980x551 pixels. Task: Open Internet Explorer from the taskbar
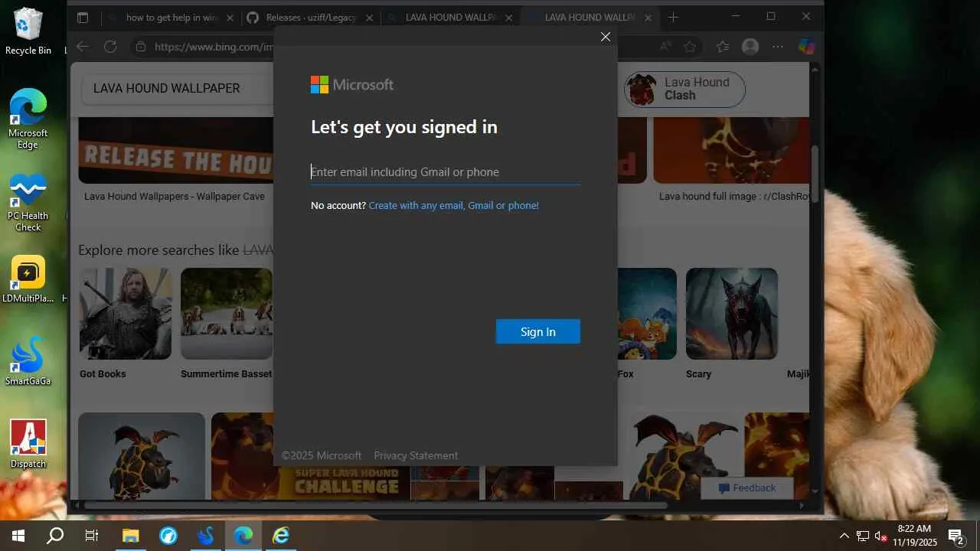pos(281,536)
